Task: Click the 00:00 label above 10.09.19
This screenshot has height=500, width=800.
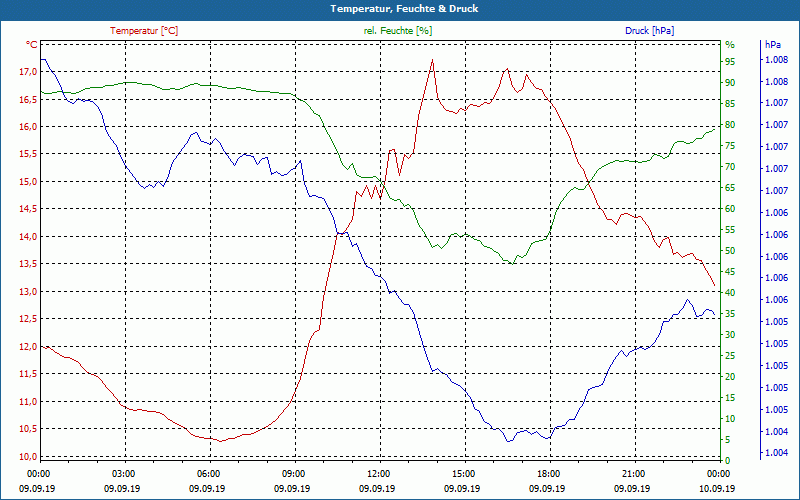Action: coord(720,474)
